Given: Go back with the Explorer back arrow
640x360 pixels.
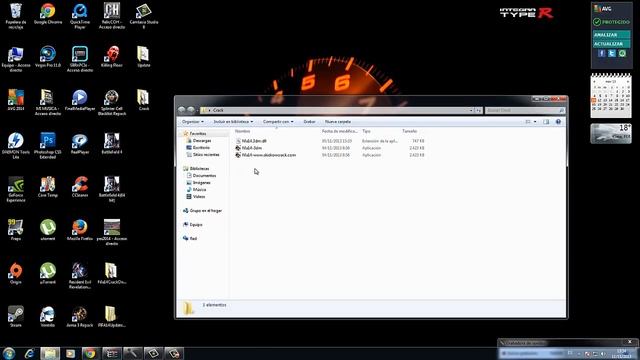Looking at the screenshot, I should point(182,110).
